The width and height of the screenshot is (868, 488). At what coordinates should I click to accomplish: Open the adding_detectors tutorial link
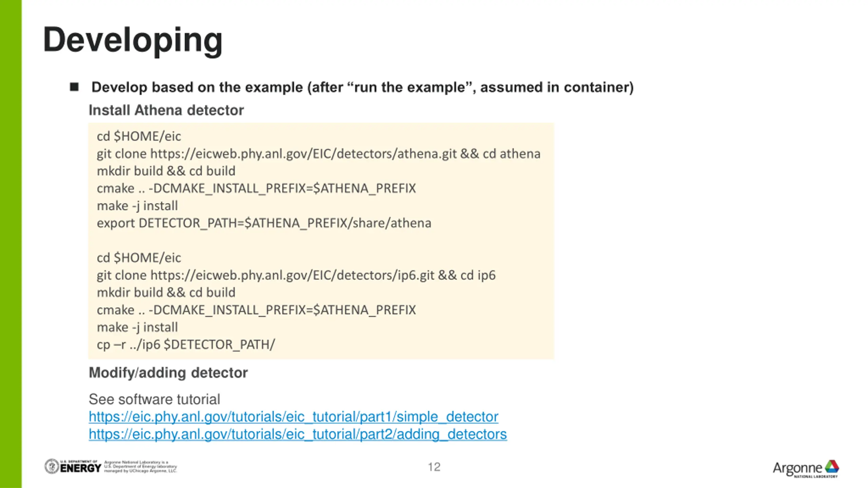click(x=298, y=434)
